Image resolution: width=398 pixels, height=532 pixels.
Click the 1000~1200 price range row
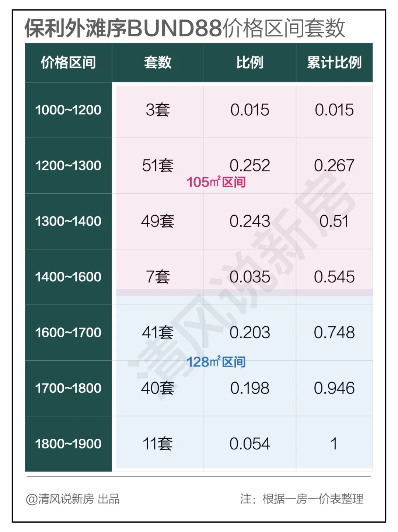click(x=199, y=110)
